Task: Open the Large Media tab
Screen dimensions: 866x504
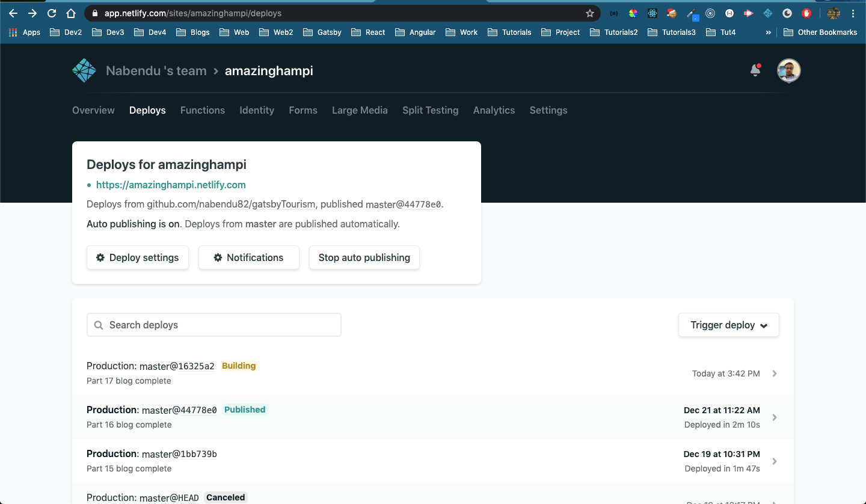Action: pyautogui.click(x=360, y=110)
